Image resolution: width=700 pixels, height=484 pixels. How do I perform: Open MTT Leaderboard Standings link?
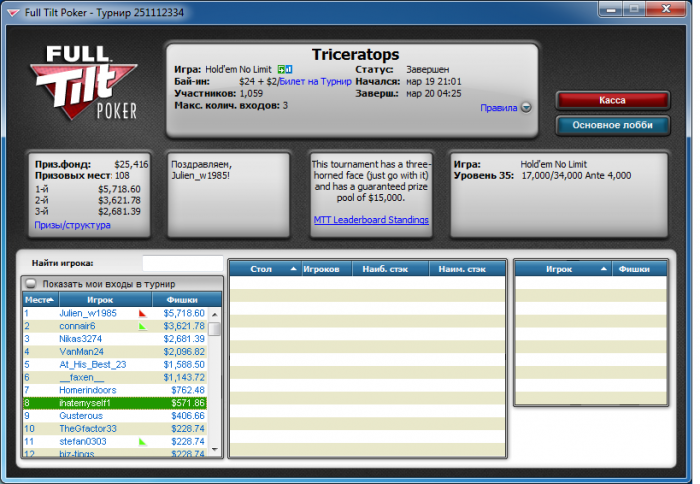pos(371,220)
